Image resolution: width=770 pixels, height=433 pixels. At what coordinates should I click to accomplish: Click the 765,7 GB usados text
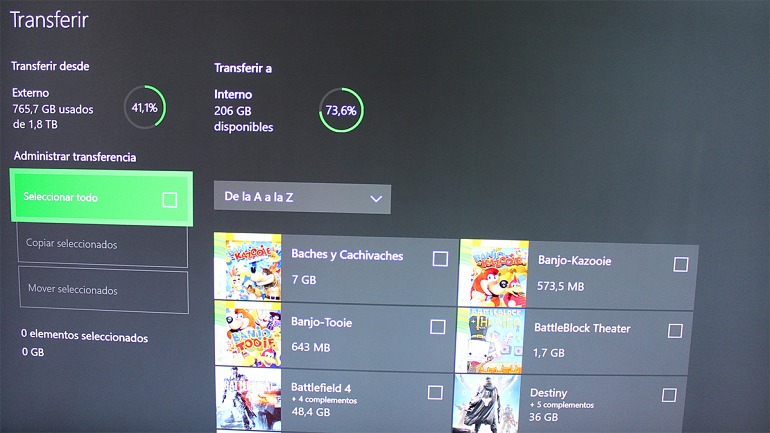pyautogui.click(x=53, y=109)
